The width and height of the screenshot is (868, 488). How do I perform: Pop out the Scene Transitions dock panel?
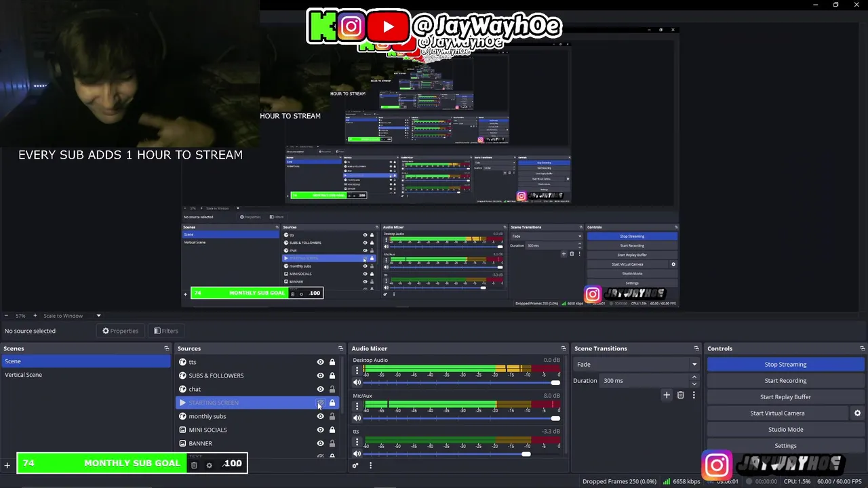[x=696, y=348]
